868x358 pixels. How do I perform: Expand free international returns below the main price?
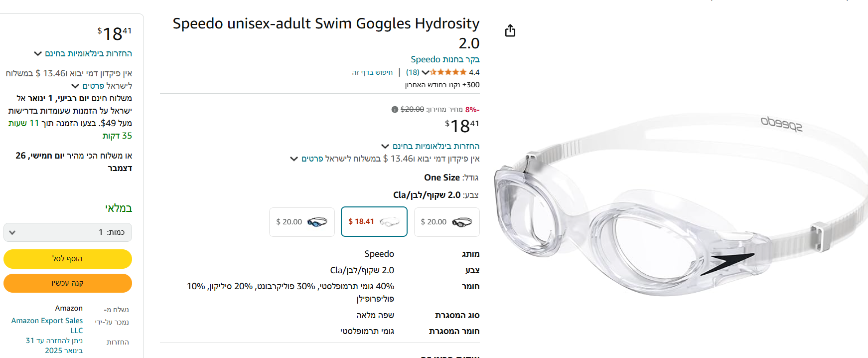431,146
